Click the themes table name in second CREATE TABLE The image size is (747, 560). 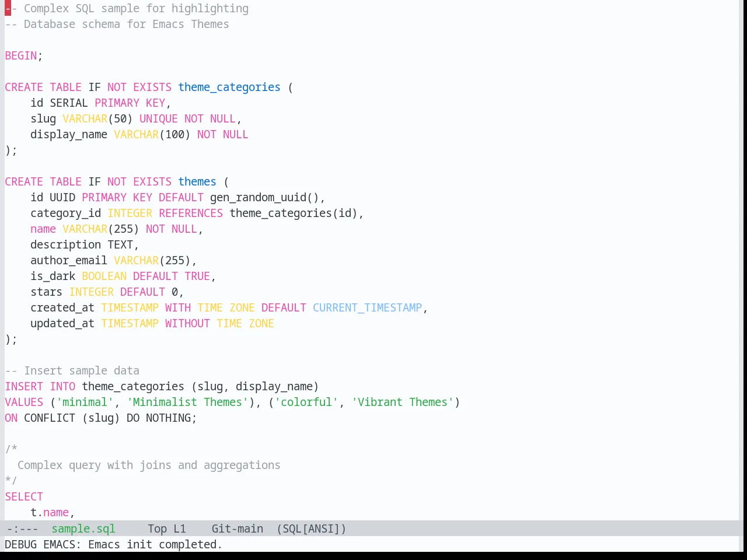[x=197, y=181]
